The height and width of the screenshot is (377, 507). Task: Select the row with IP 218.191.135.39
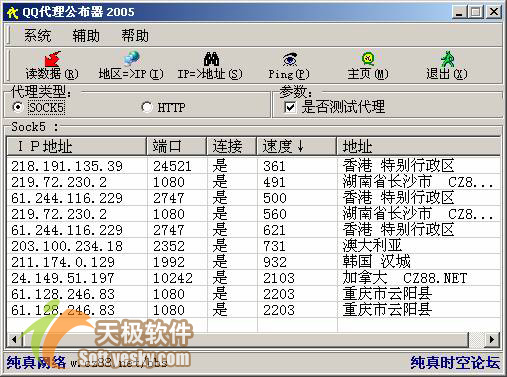(x=253, y=166)
